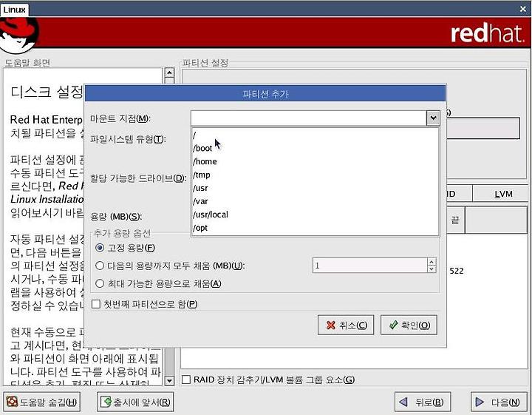Click the 도움말 숨김 button
Viewport: 532px width, 415px height.
pyautogui.click(x=41, y=402)
